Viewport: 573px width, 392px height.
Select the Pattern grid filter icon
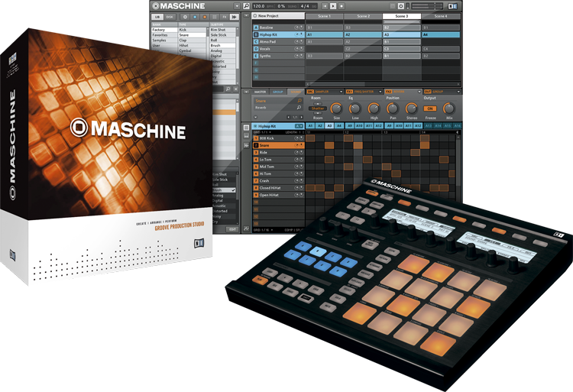click(x=215, y=17)
